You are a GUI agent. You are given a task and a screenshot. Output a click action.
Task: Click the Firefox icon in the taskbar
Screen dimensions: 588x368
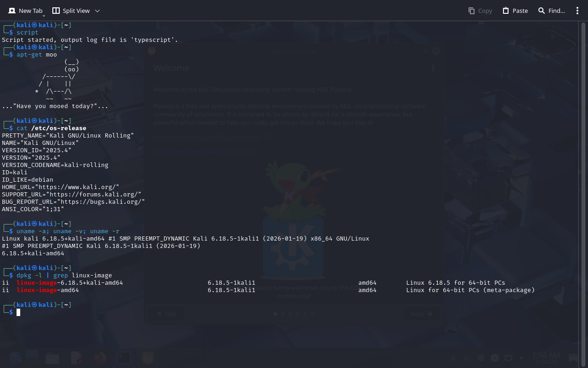click(x=100, y=357)
